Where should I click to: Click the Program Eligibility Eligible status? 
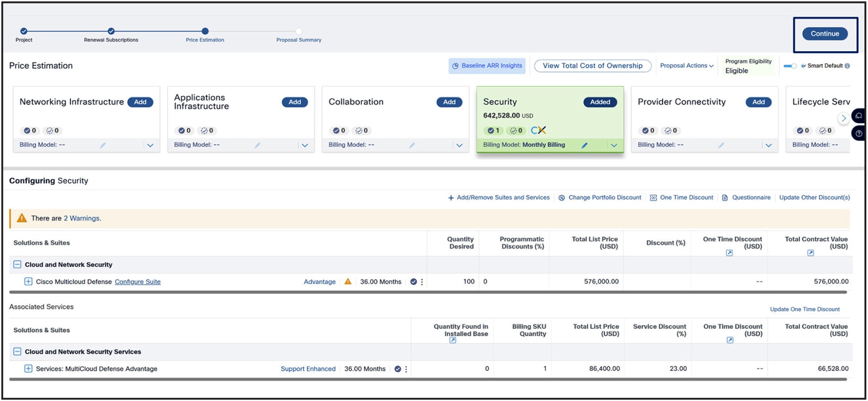tap(748, 66)
